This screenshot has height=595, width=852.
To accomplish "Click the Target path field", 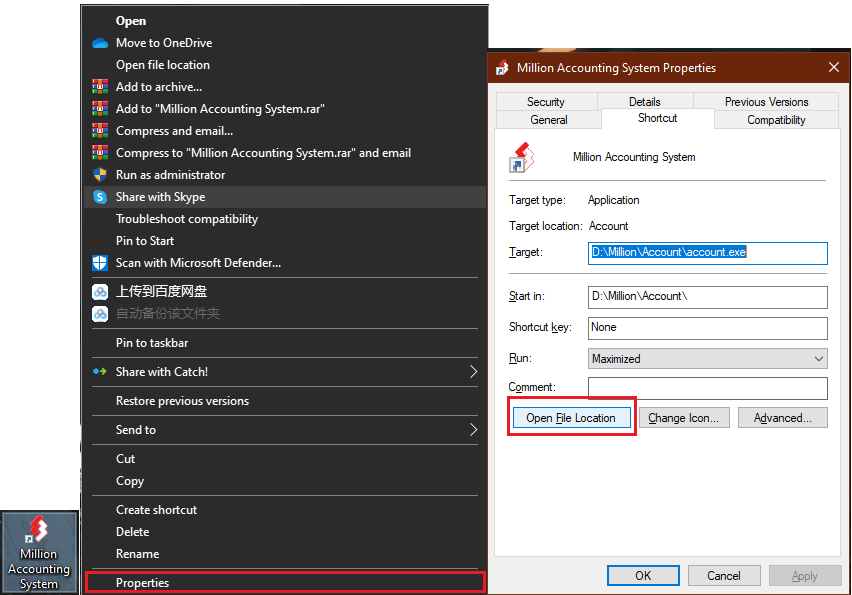I will [x=707, y=253].
